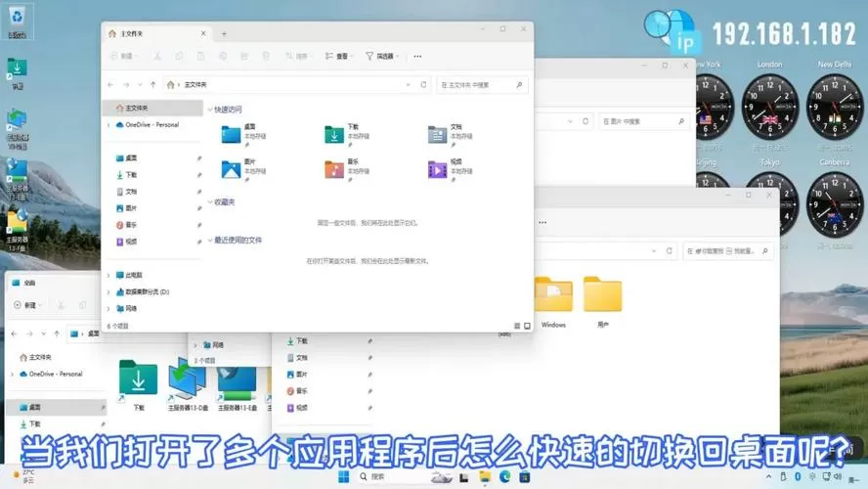This screenshot has height=489, width=868.
Task: Select 主文件夹 in front window sidebar
Action: (153, 108)
